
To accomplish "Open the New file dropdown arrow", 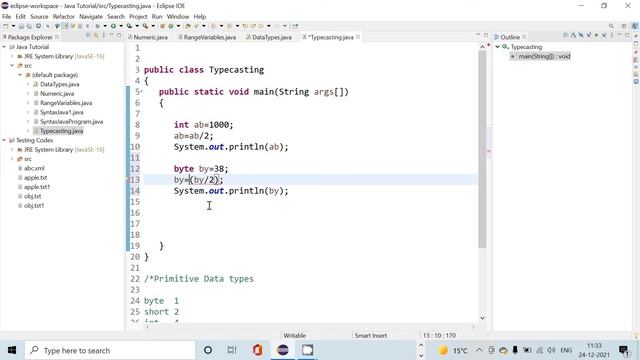I will (x=13, y=26).
